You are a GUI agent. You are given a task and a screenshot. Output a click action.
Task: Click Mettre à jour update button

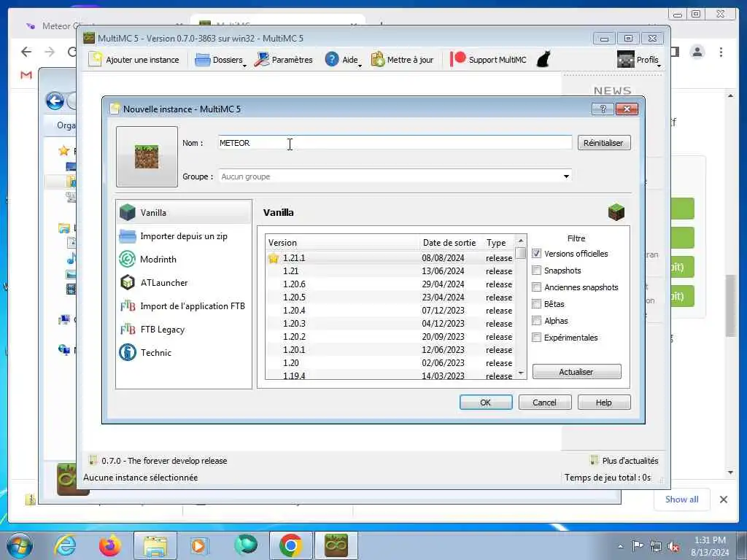tap(403, 60)
